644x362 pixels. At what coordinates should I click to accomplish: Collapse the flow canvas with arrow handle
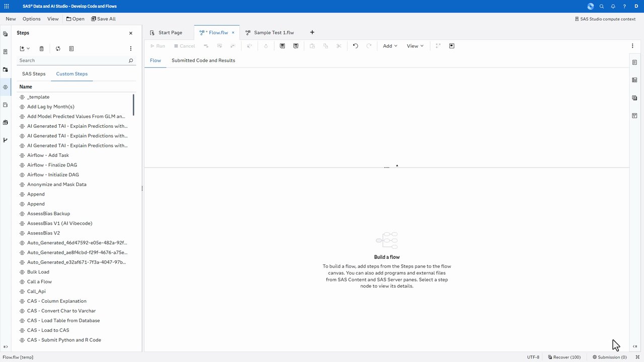(397, 165)
